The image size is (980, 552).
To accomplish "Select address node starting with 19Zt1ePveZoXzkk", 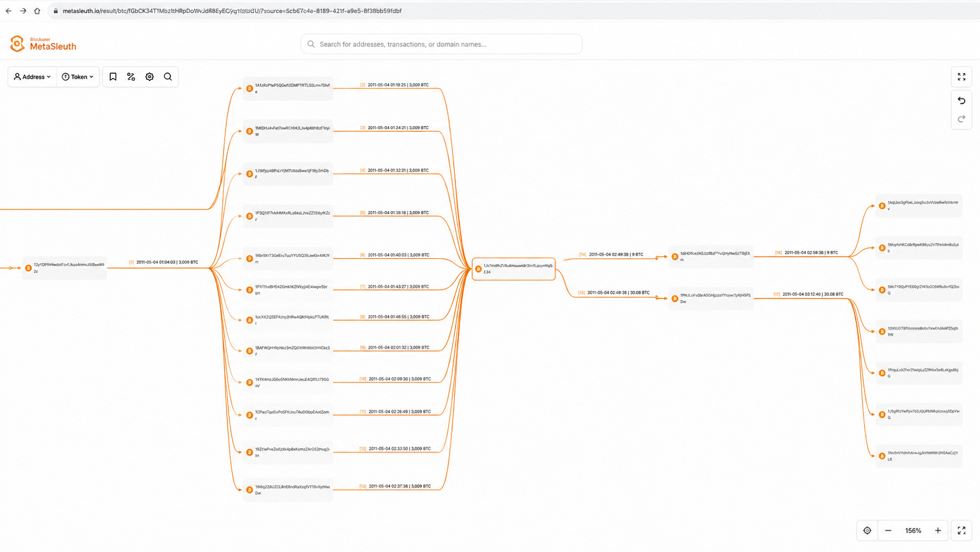I will [x=288, y=452].
